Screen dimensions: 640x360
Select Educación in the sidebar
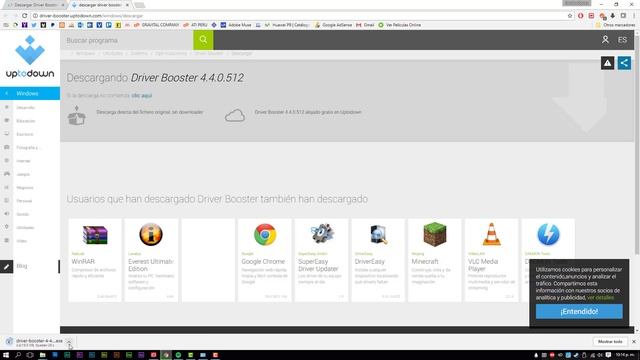pyautogui.click(x=26, y=121)
